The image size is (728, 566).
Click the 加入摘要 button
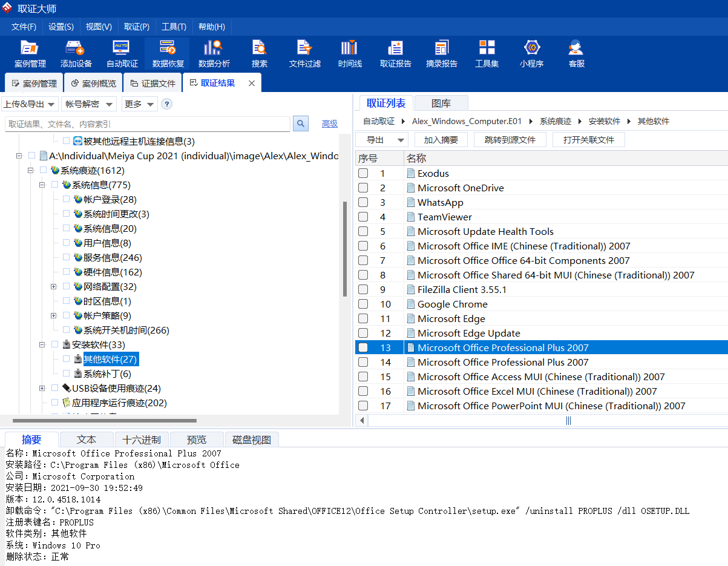(441, 140)
